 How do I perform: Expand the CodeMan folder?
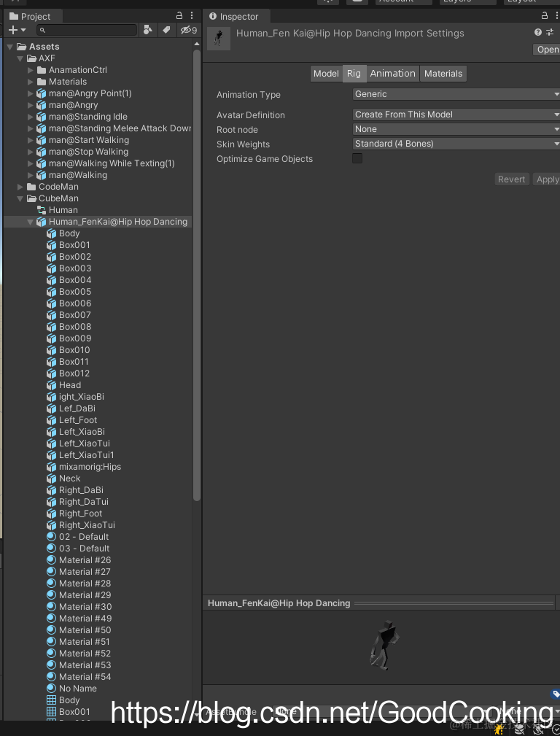click(20, 187)
